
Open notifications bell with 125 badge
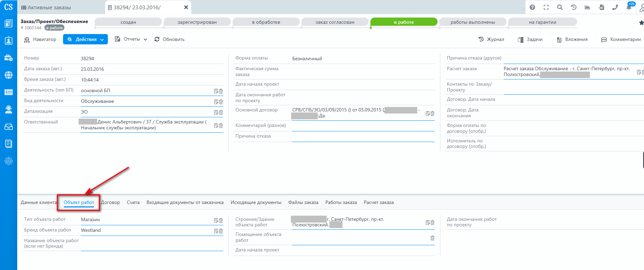click(x=629, y=7)
